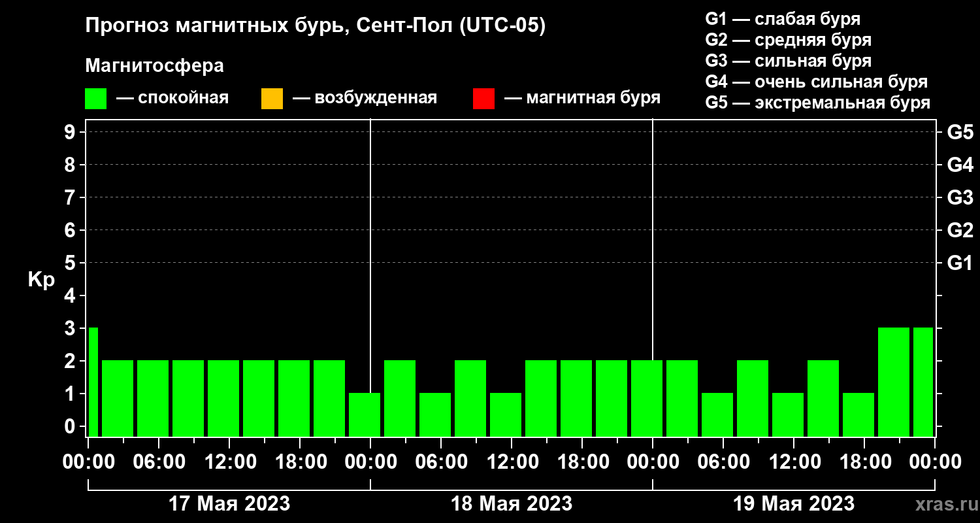Click the Kp 1 bar just before midnight 17 Мая
The width and height of the screenshot is (980, 523).
click(365, 414)
